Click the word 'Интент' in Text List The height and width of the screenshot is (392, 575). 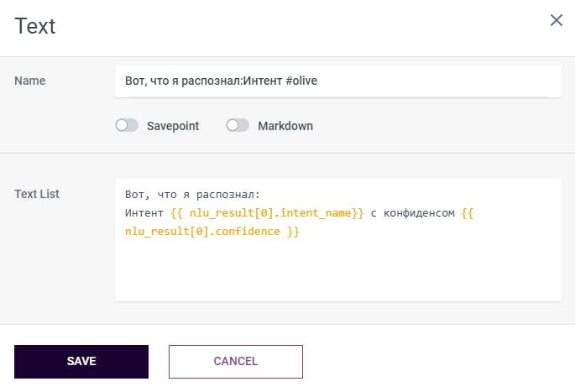[144, 213]
